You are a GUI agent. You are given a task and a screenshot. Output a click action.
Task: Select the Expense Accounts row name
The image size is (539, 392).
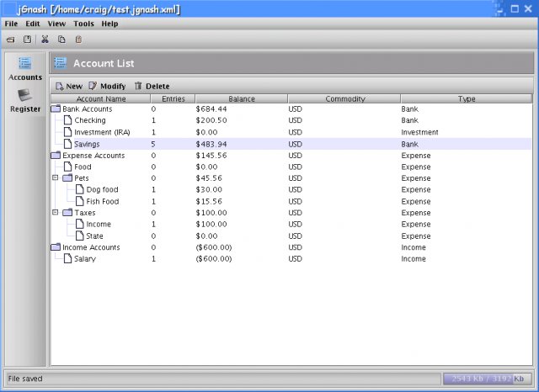(x=93, y=156)
